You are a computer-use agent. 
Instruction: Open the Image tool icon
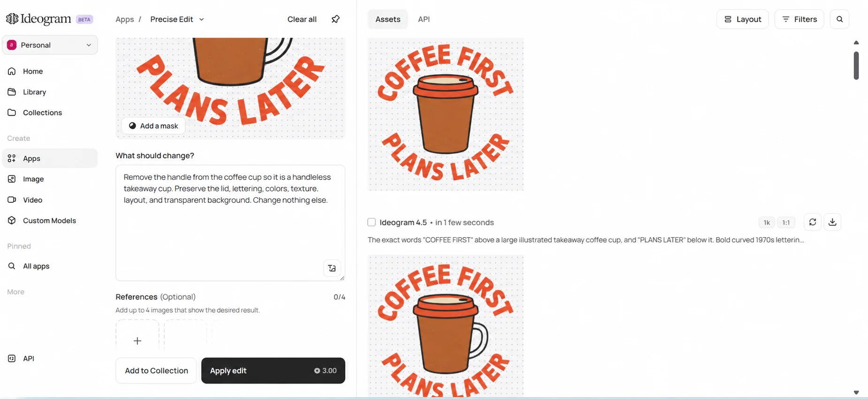click(12, 179)
